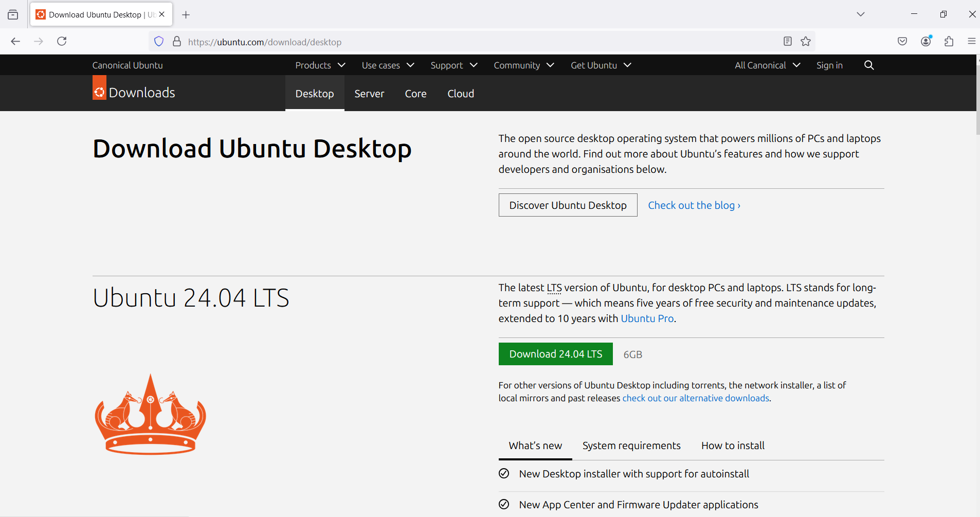Screen dimensions: 980x517
Task: Expand the Use cases menu
Action: pyautogui.click(x=388, y=65)
